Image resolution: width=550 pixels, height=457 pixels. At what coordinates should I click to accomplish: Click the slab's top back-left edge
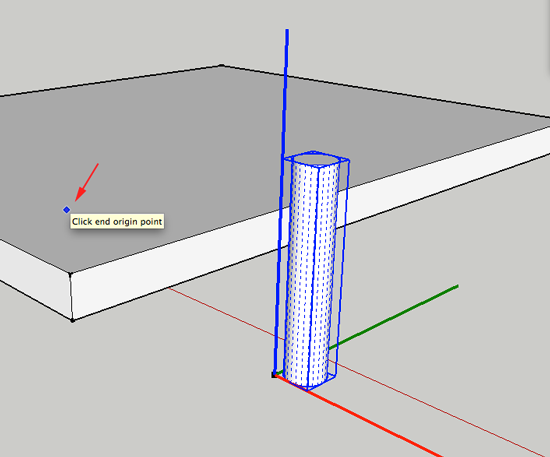pyautogui.click(x=110, y=80)
